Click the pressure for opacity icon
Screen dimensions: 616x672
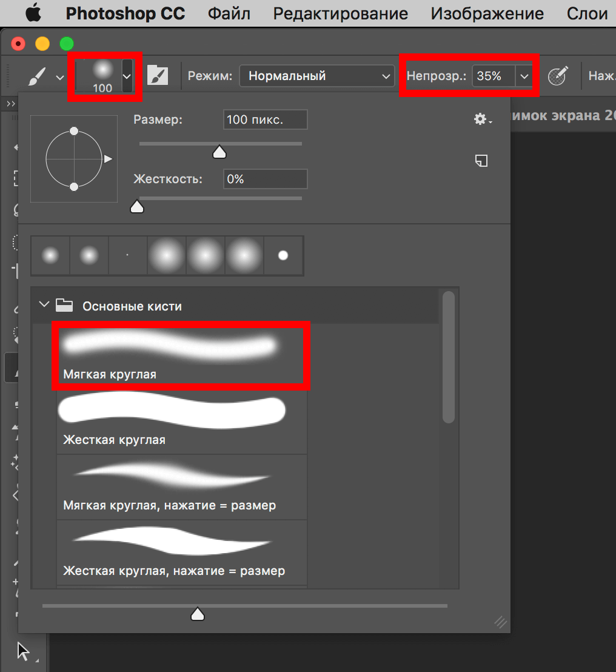557,76
